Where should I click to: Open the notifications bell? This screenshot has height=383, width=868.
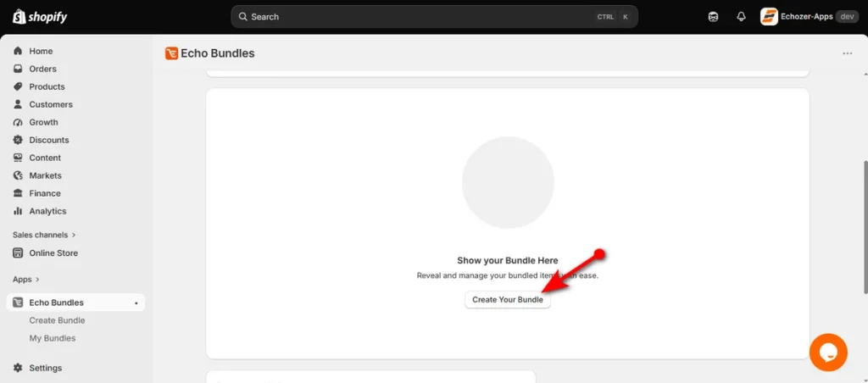click(x=741, y=17)
